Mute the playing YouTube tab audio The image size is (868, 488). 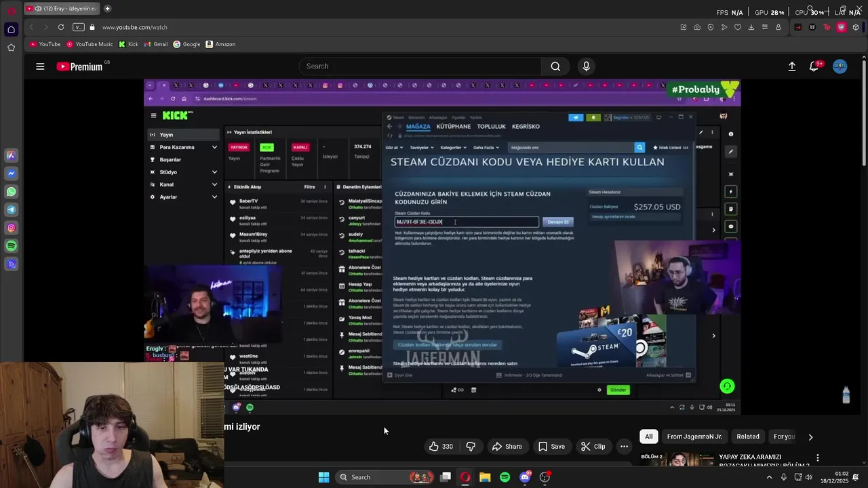point(38,9)
